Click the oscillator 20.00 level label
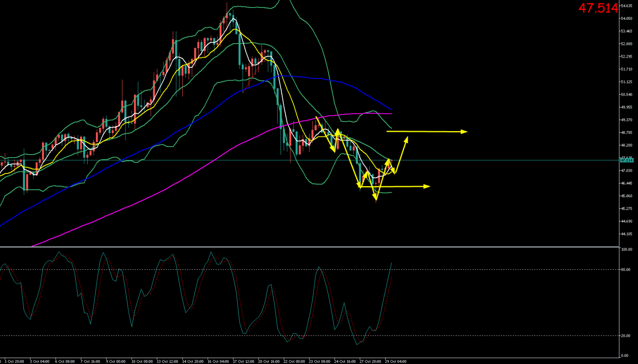Viewport: 638px width, 364px height. click(624, 336)
